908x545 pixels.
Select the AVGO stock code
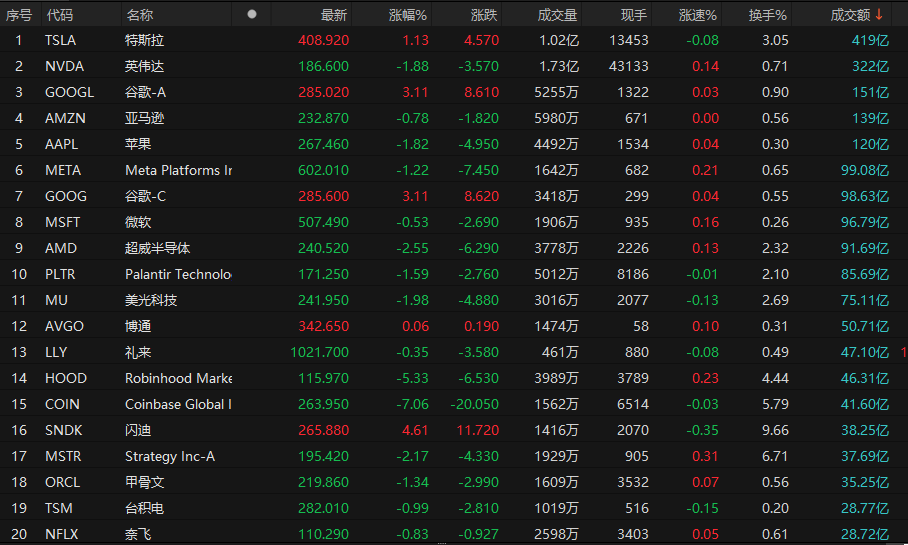[x=64, y=326]
